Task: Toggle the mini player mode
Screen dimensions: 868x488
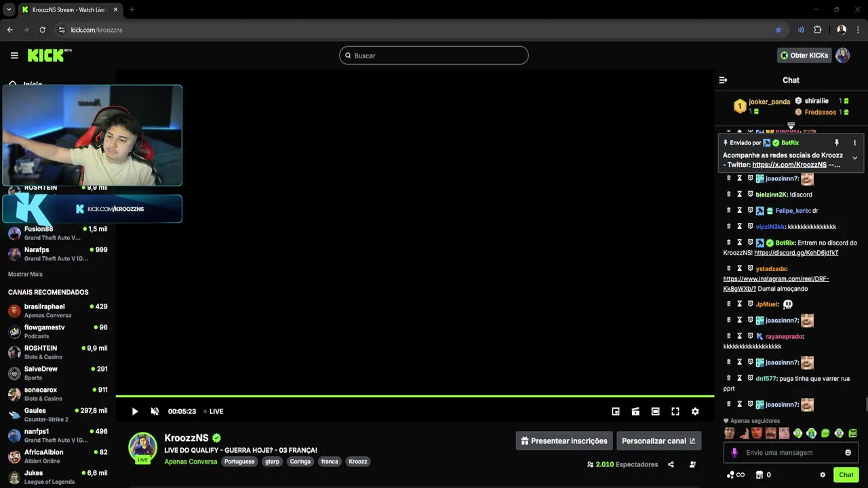Action: pyautogui.click(x=616, y=411)
